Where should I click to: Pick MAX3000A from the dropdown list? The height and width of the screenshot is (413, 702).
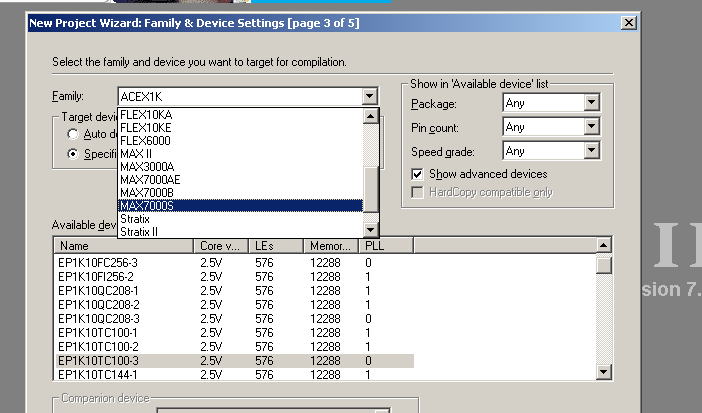tap(240, 167)
